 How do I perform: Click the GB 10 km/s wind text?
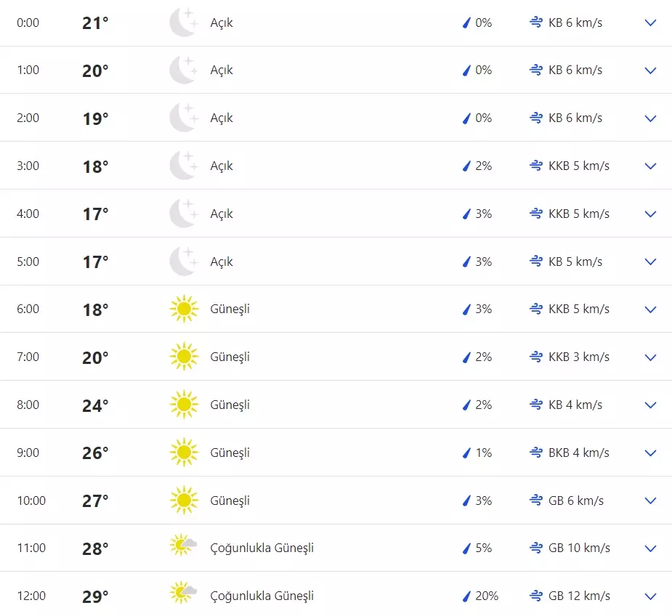click(x=579, y=548)
